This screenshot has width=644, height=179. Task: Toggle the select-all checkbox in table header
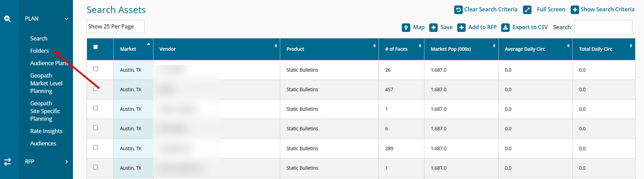(96, 47)
